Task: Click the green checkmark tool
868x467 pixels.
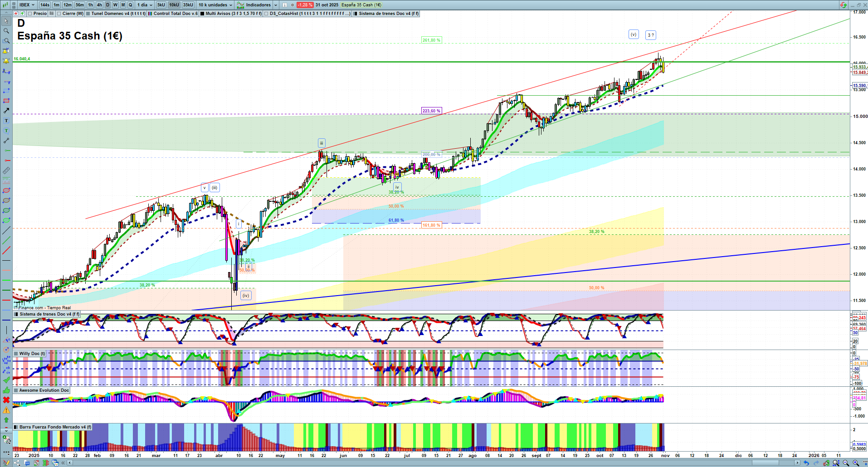Action: tap(6, 380)
